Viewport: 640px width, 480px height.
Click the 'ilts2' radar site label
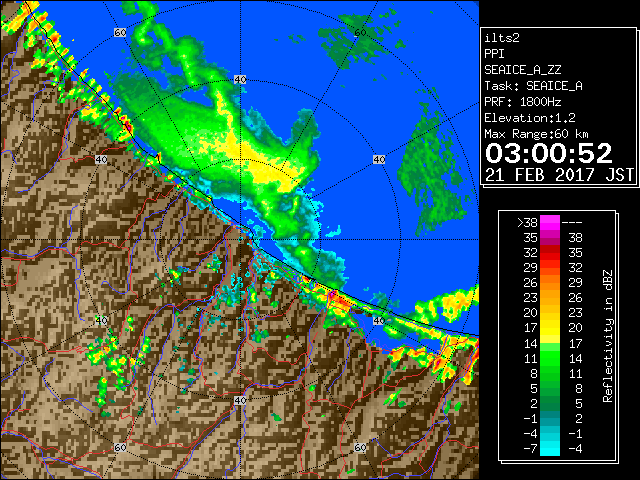(x=502, y=38)
